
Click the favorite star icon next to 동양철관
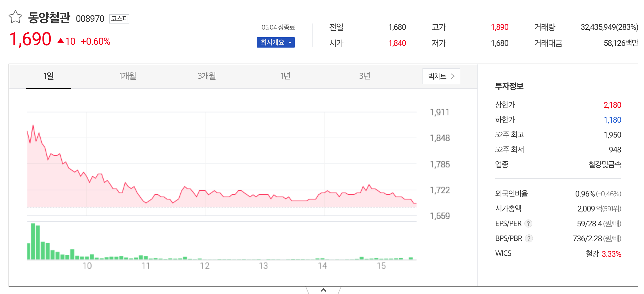15,17
